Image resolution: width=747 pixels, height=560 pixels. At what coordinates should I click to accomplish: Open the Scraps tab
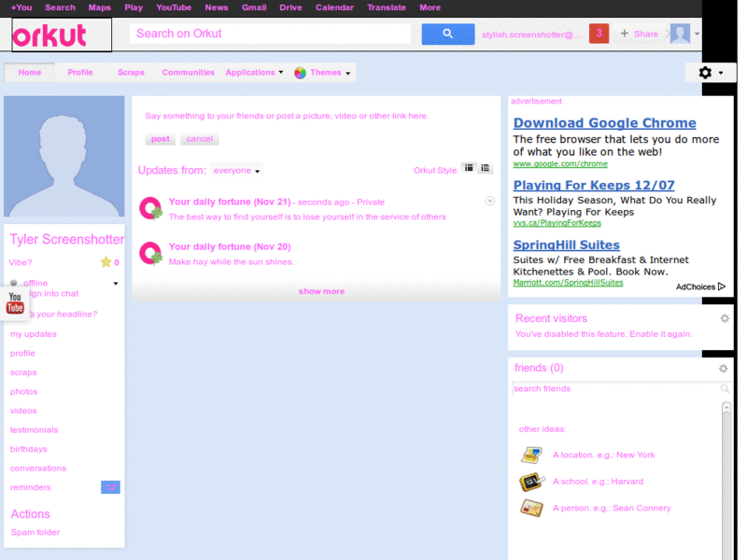pyautogui.click(x=131, y=73)
